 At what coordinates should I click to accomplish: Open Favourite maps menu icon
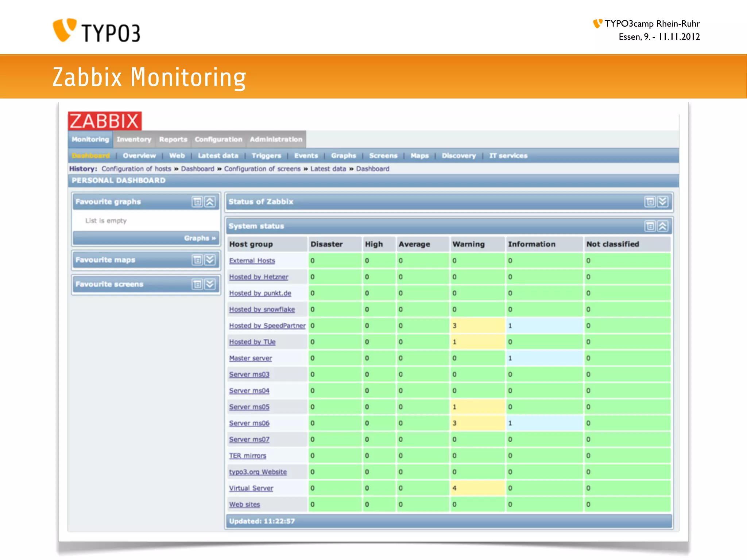tap(197, 260)
